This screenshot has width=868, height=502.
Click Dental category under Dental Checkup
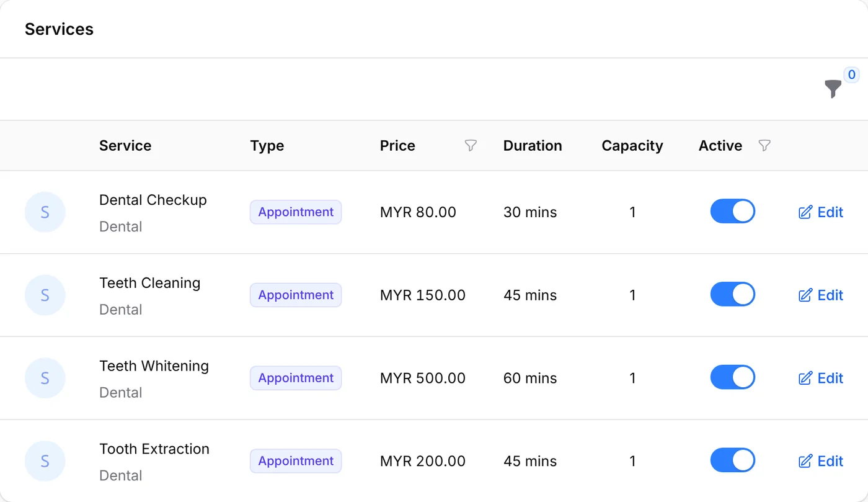(121, 226)
